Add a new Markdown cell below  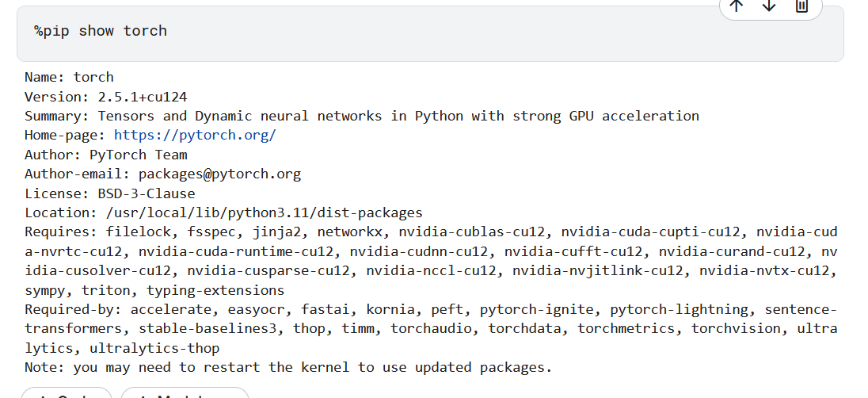(185, 394)
